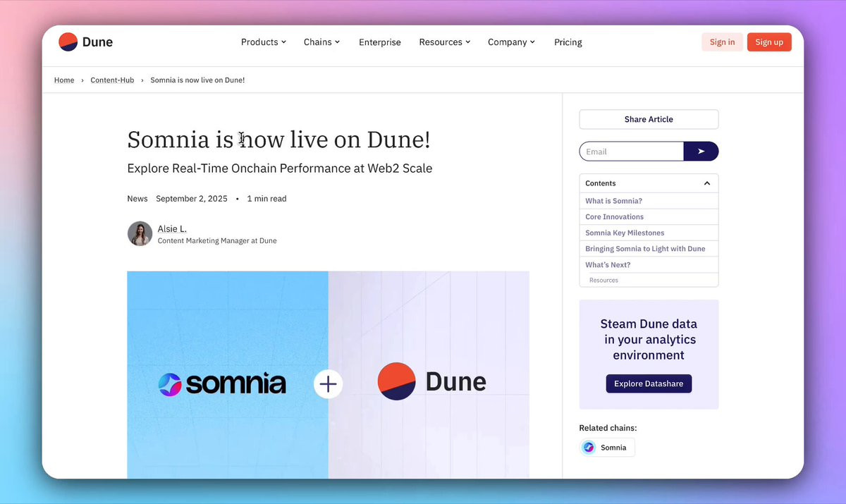The width and height of the screenshot is (846, 504).
Task: Click the article title heading
Action: [x=278, y=140]
